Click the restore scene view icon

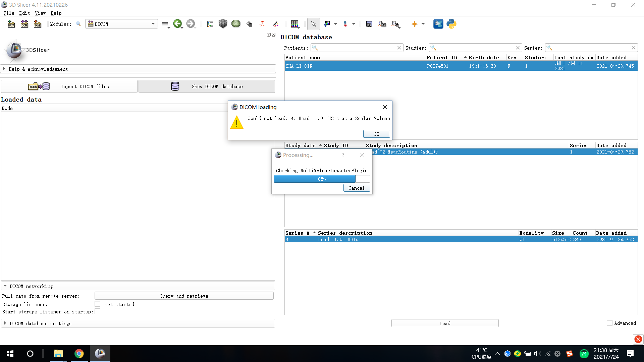pyautogui.click(x=396, y=24)
